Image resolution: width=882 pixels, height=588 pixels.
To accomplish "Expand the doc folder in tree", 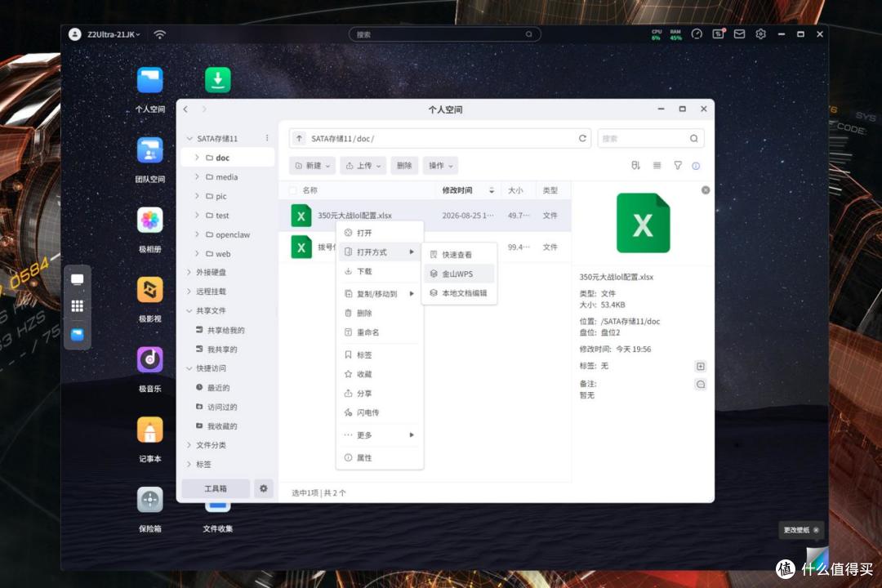I will tap(197, 158).
